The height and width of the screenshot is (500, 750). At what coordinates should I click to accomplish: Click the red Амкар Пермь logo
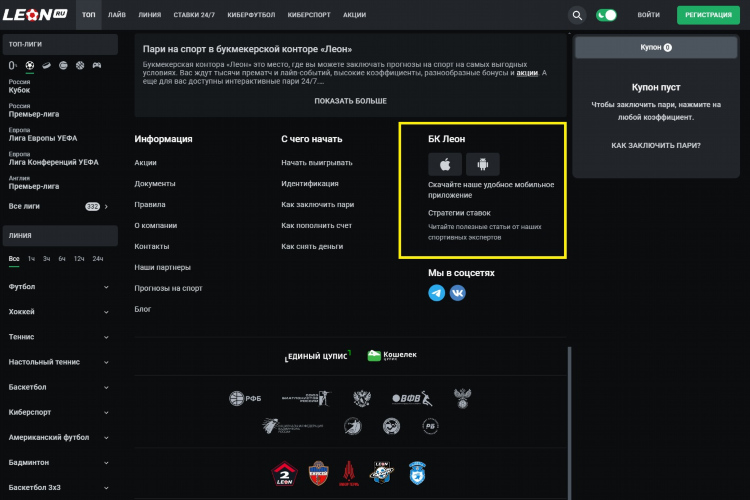click(349, 474)
